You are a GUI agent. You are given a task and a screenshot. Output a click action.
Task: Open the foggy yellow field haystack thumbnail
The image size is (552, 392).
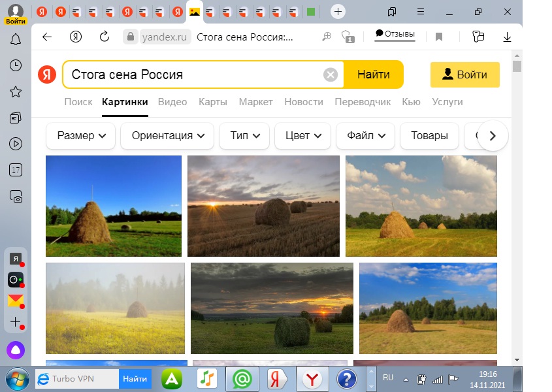click(115, 308)
